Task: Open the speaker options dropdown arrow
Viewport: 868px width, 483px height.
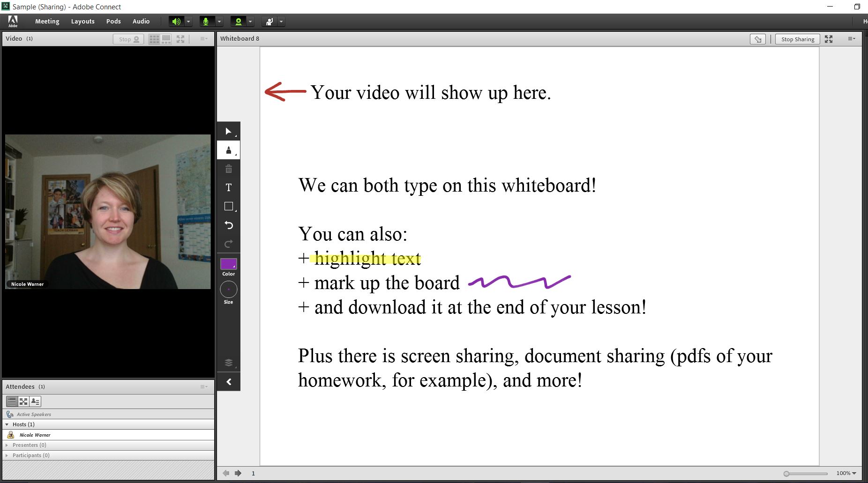Action: (188, 22)
